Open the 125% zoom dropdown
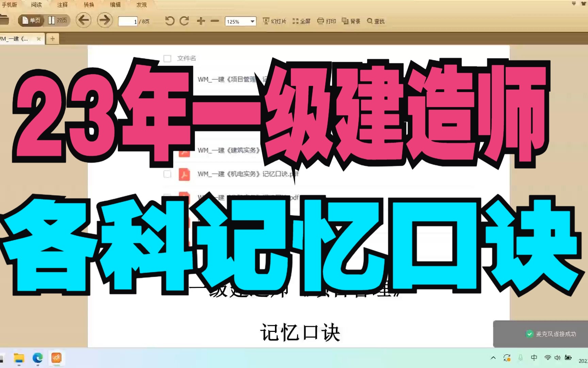Viewport: 588px width, 368px height. point(240,21)
